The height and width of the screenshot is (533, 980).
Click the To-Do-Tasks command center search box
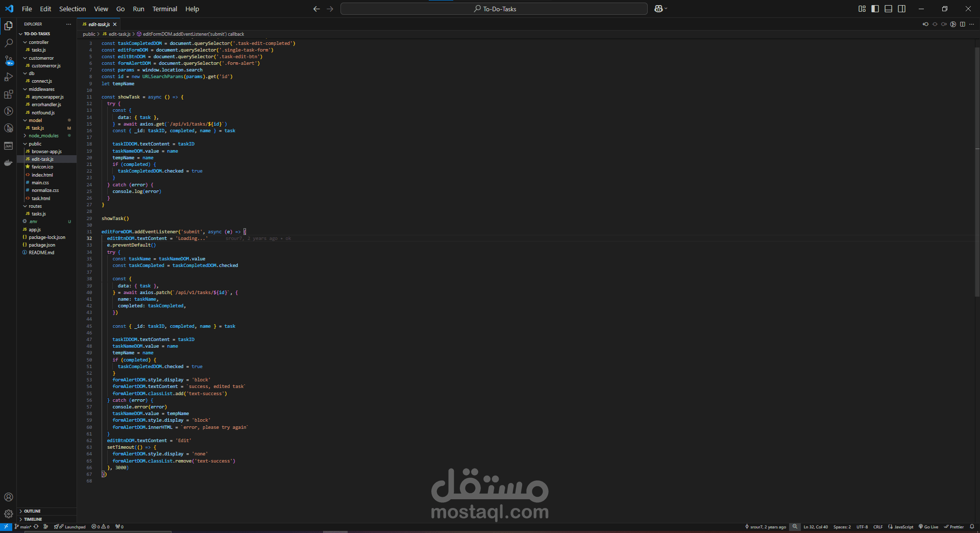click(494, 9)
